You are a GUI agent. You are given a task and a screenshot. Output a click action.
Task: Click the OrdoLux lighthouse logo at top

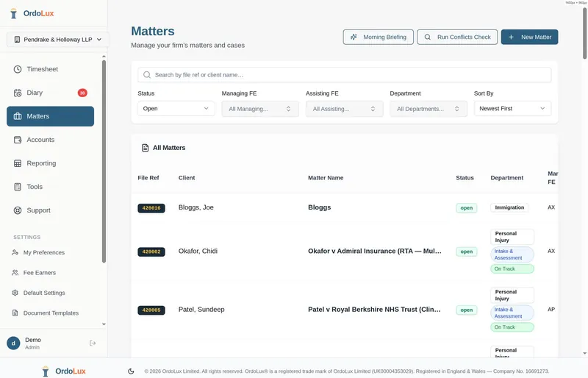pos(13,13)
